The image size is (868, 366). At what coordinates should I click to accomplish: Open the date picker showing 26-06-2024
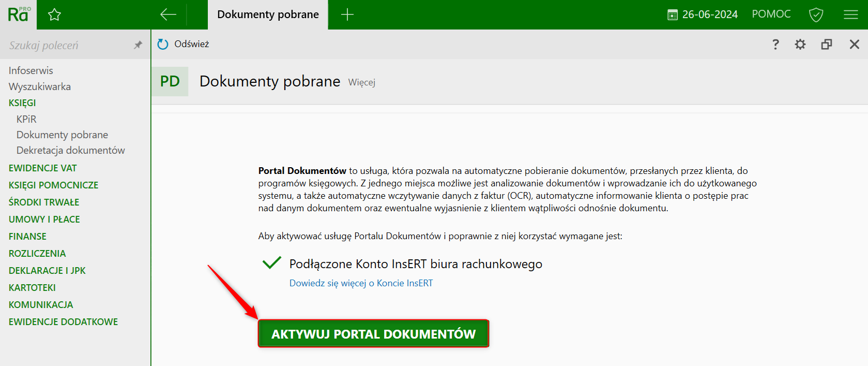pos(703,14)
